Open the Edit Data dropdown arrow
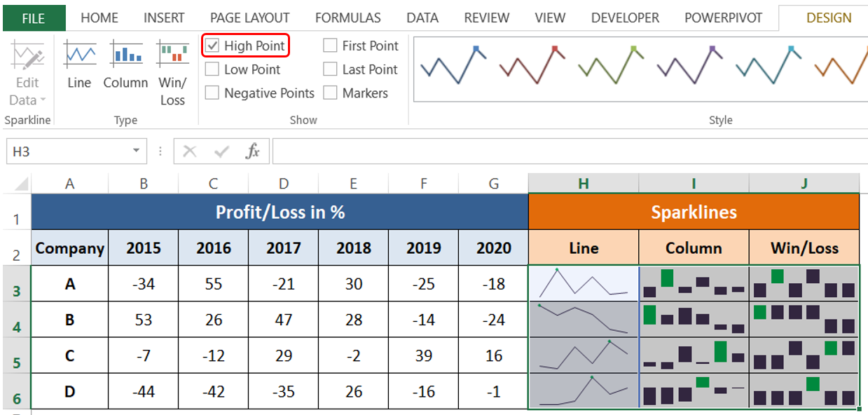 coord(44,100)
